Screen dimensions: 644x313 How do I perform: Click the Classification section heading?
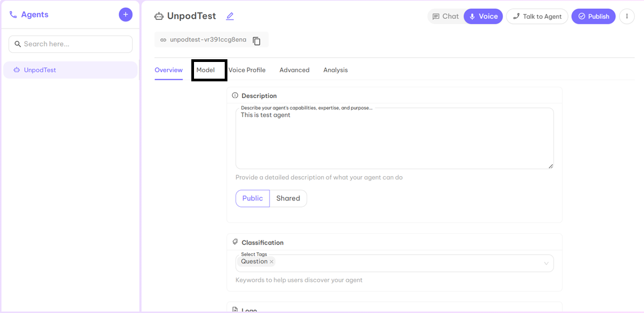pos(262,242)
